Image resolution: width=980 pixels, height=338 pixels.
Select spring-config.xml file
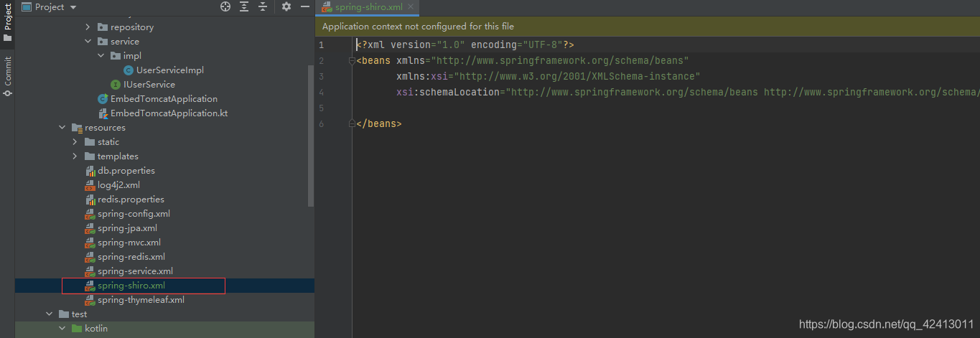pos(134,213)
